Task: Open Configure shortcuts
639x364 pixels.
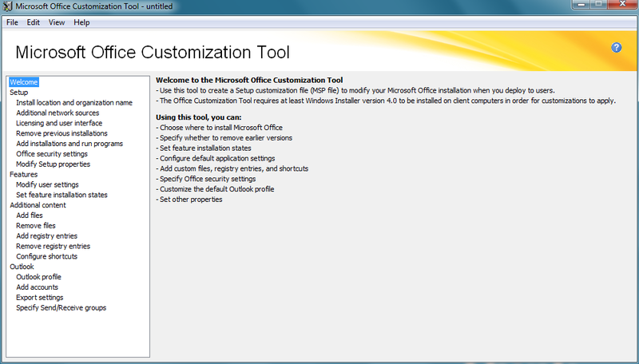Action: 46,256
